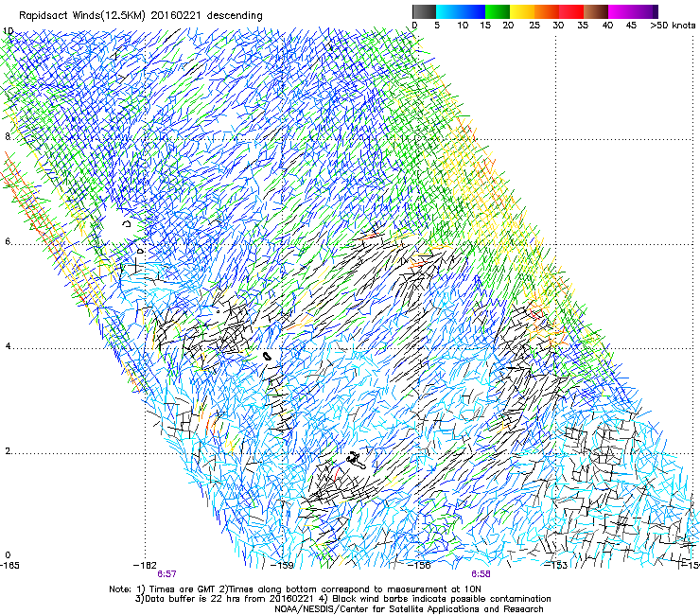Click the '45' legend scale label
The width and height of the screenshot is (700, 615).
pyautogui.click(x=631, y=26)
